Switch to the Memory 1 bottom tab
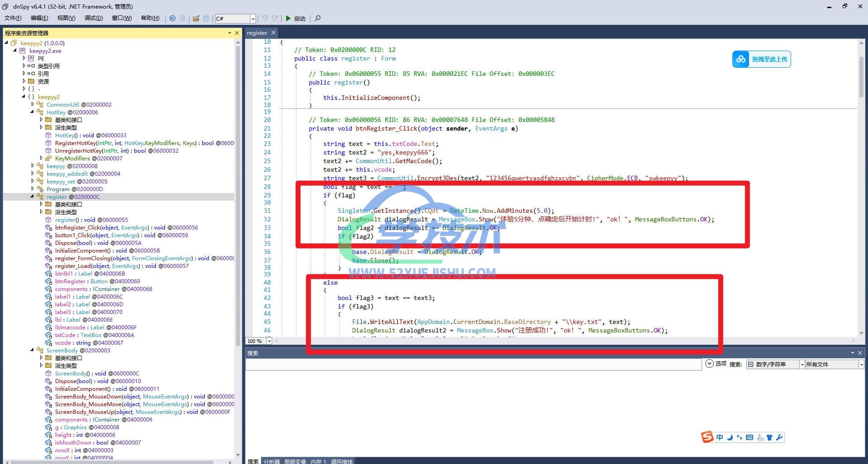 click(318, 461)
